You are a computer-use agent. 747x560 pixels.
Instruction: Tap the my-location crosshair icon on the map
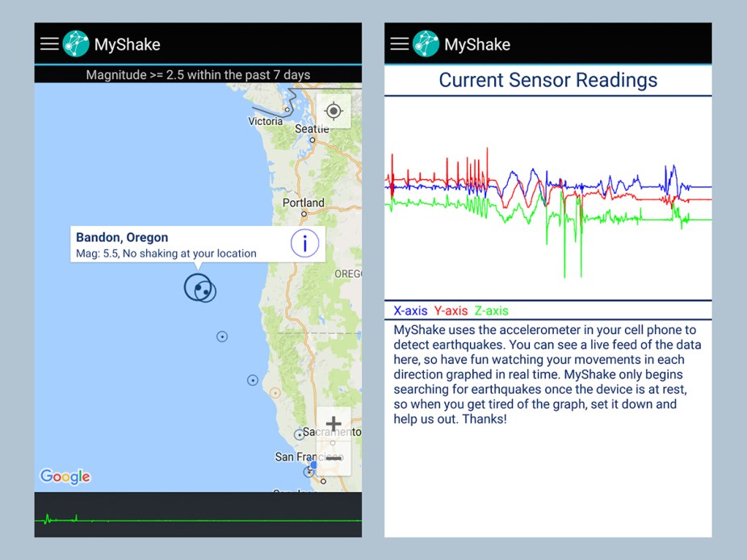334,111
